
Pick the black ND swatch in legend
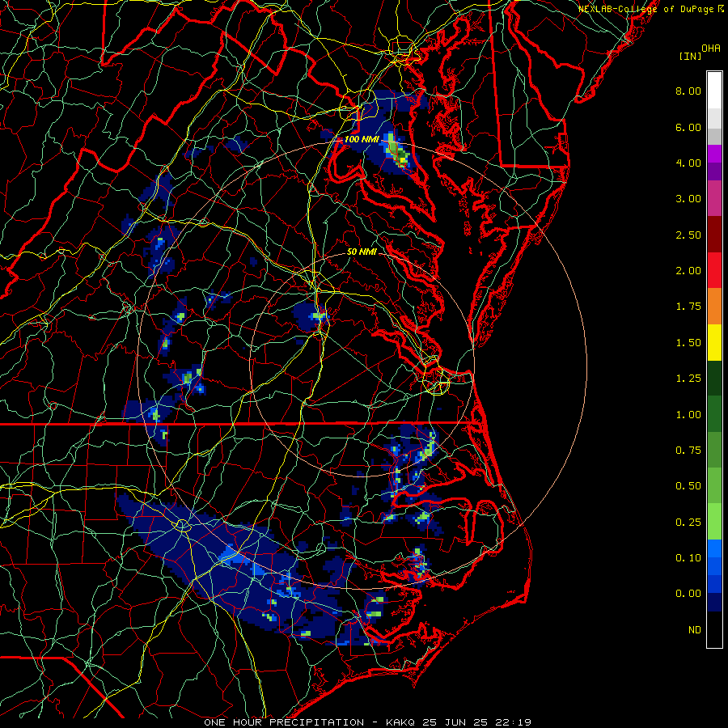click(714, 629)
